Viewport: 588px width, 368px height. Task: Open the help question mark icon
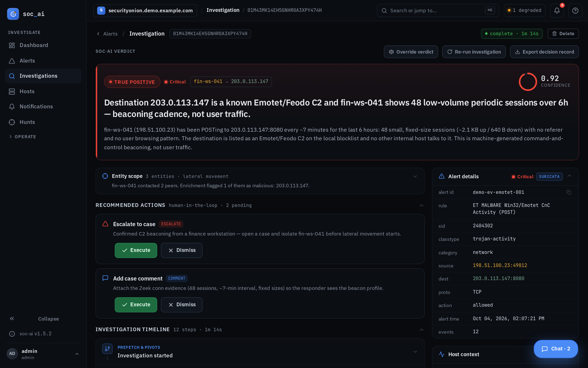tap(575, 10)
